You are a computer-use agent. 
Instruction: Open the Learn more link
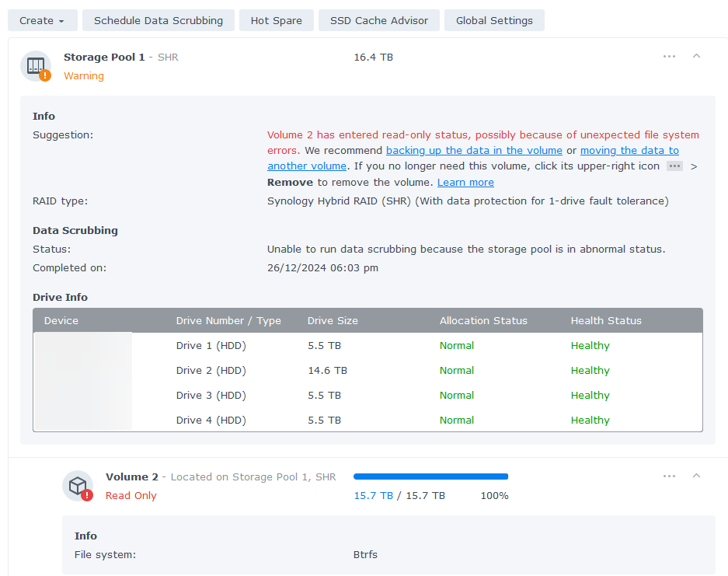point(465,182)
